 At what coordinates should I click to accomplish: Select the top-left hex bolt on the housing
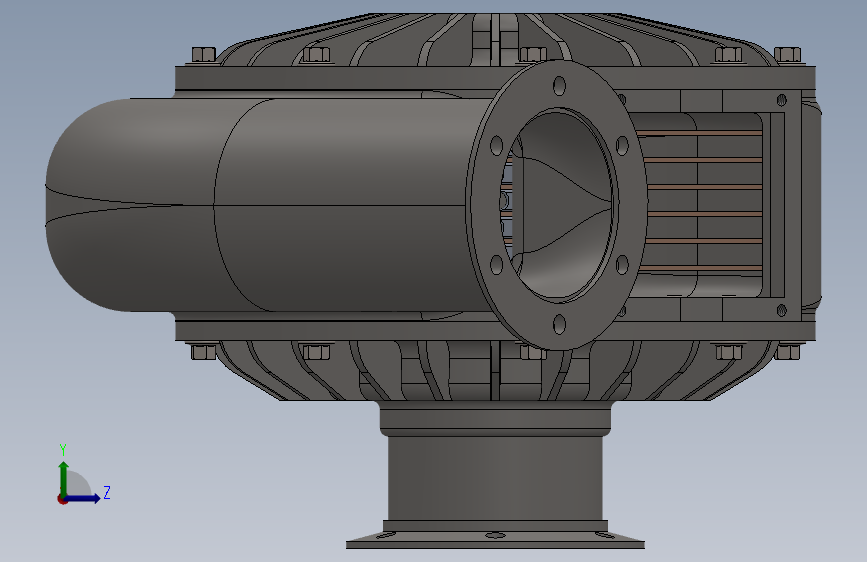coord(204,55)
